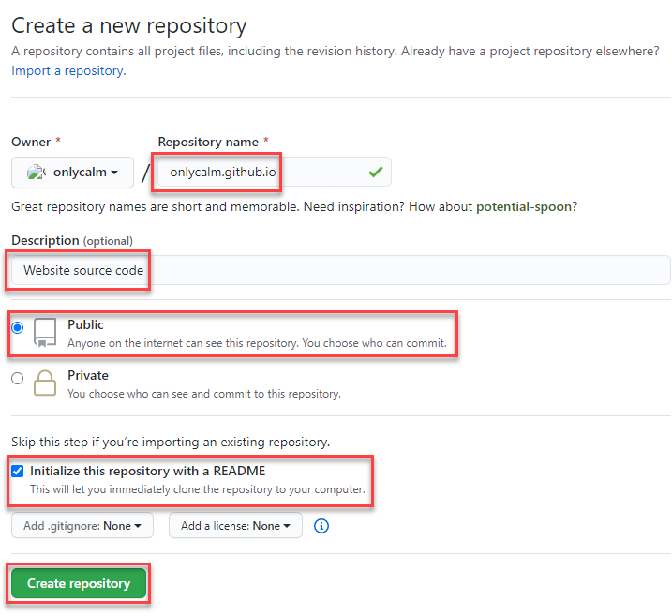Screen dimensions: 672x616
Task: Click 'You choose who can see and commit' text
Action: click(x=204, y=394)
